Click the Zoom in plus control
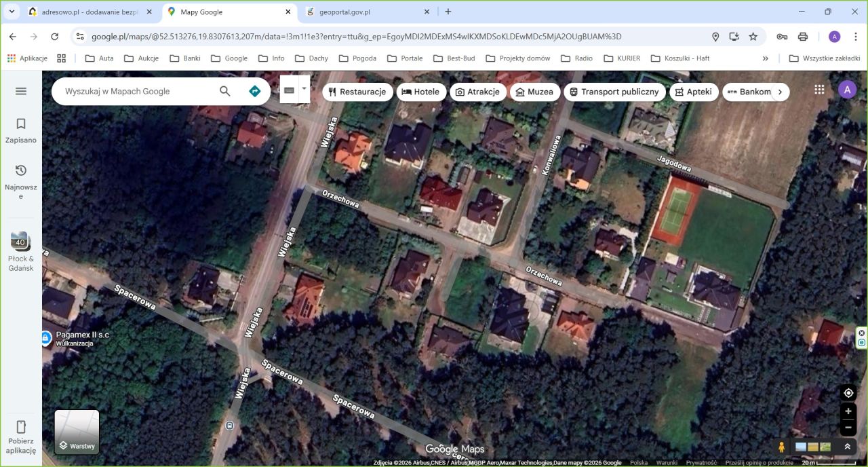Screen dimensions: 868x467 [x=848, y=411]
